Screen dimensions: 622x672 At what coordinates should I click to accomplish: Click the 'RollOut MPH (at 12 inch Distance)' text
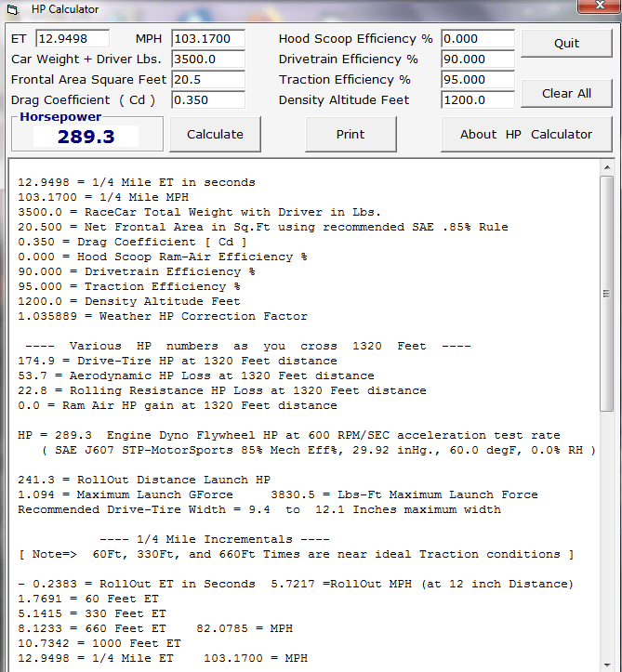pyautogui.click(x=422, y=584)
